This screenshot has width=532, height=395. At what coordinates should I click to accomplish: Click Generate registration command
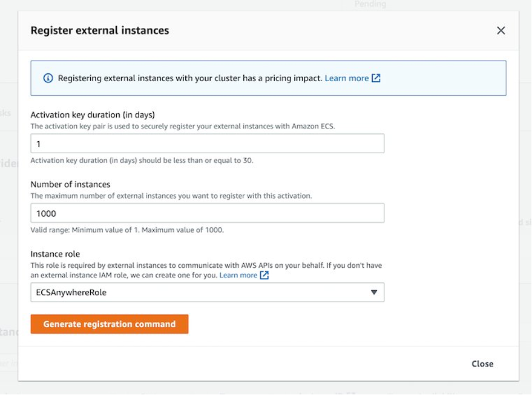pos(110,324)
